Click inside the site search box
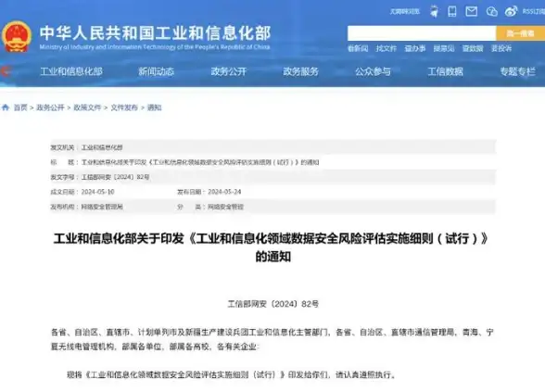The height and width of the screenshot is (392, 545). click(x=422, y=33)
